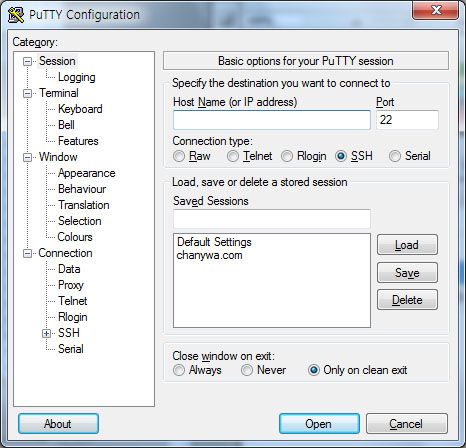The image size is (466, 448).
Task: Collapse the Connection tree node
Action: [x=27, y=253]
